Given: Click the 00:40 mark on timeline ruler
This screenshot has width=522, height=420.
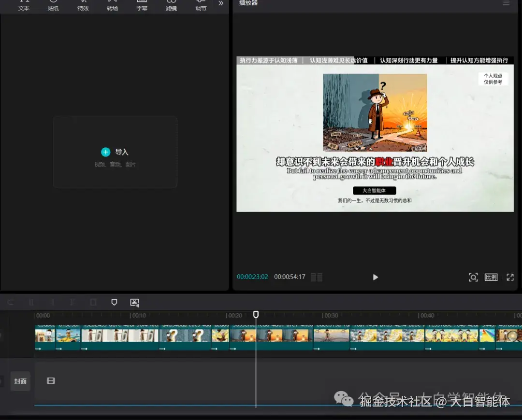Looking at the screenshot, I should pyautogui.click(x=427, y=315).
